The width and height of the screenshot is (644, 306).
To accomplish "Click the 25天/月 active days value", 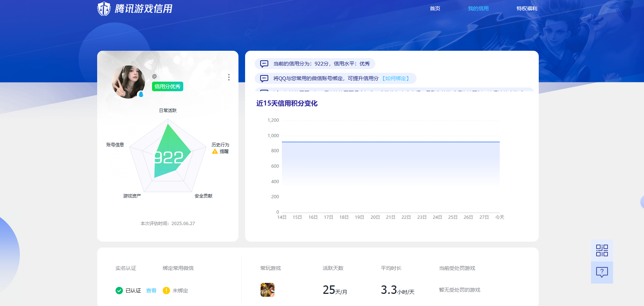I will coord(335,290).
